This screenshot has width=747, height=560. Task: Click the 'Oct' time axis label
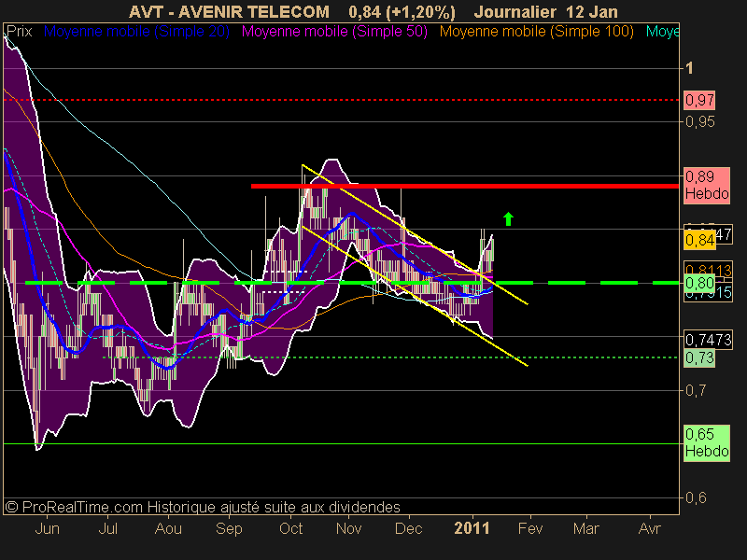coord(290,528)
